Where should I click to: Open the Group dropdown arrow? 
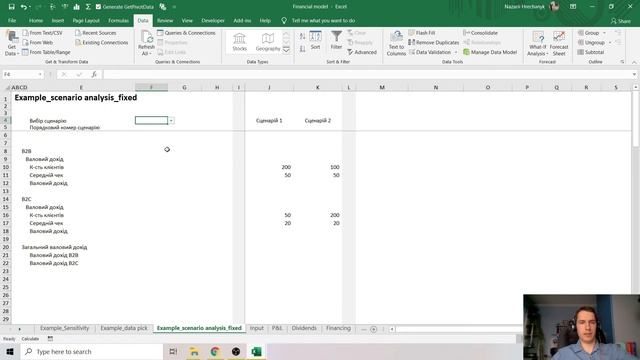[604, 33]
